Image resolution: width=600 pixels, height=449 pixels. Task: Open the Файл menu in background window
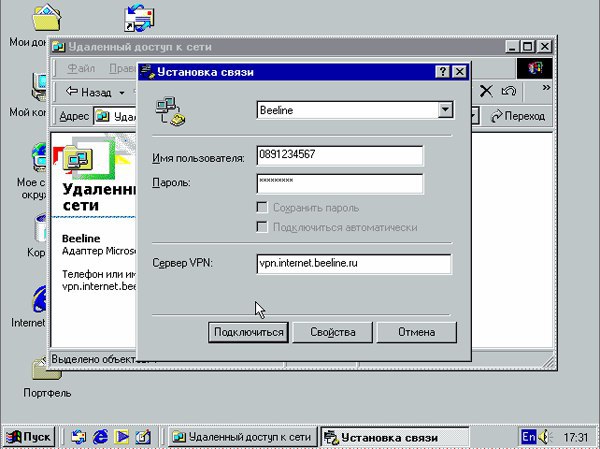point(81,68)
